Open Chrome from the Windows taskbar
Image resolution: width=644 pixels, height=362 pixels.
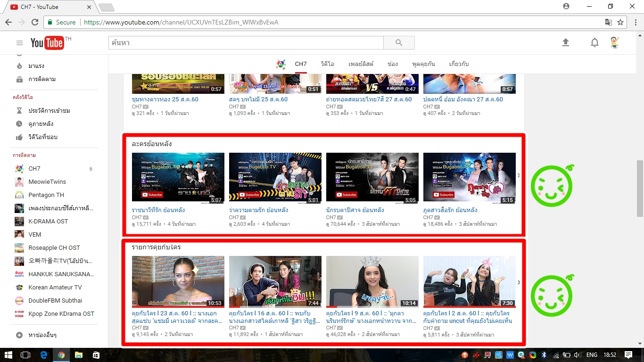[61, 355]
